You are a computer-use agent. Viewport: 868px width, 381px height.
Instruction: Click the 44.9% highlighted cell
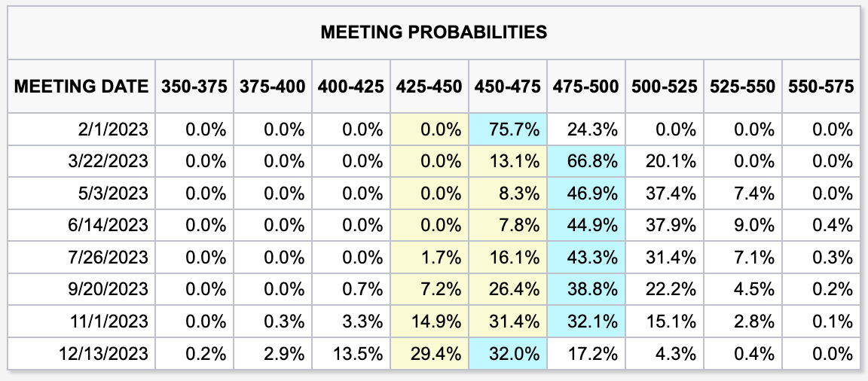pyautogui.click(x=593, y=225)
